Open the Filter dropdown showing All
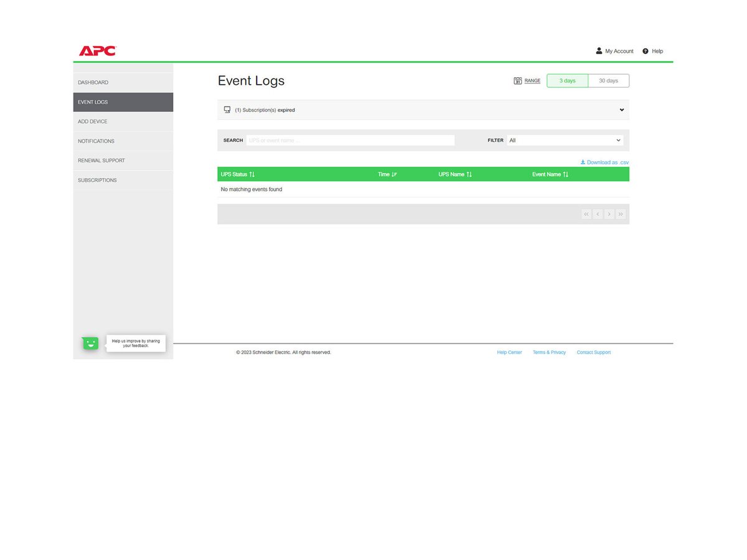The width and height of the screenshot is (747, 560). click(x=564, y=140)
